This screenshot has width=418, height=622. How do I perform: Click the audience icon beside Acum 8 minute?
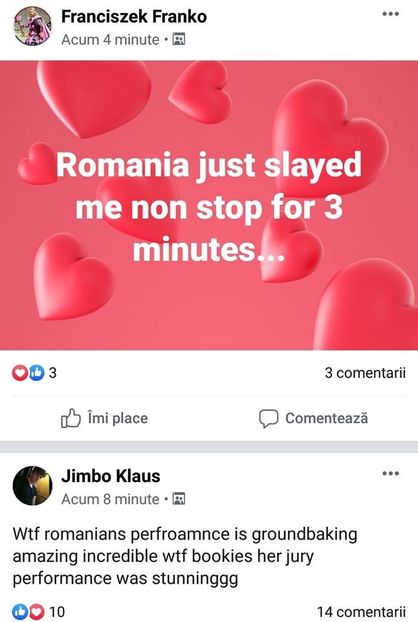click(x=179, y=499)
